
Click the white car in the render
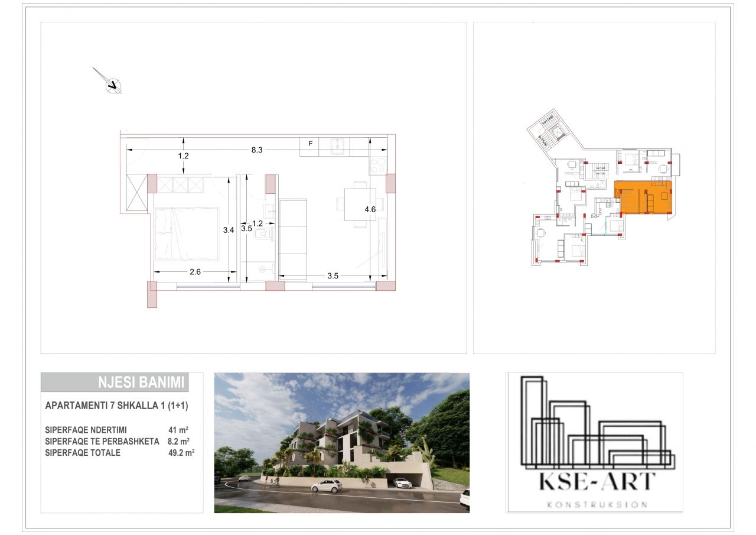[x=327, y=486]
